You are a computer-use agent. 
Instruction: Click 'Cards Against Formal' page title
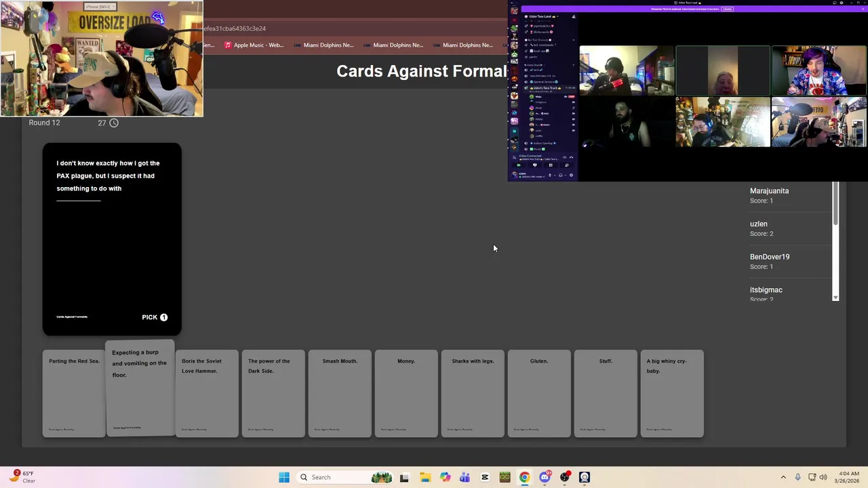(422, 71)
